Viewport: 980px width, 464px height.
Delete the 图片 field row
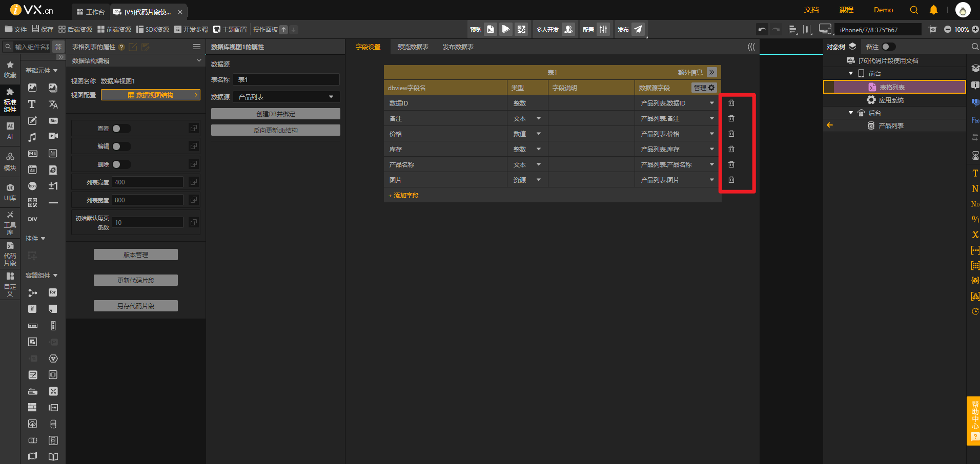[x=731, y=180]
